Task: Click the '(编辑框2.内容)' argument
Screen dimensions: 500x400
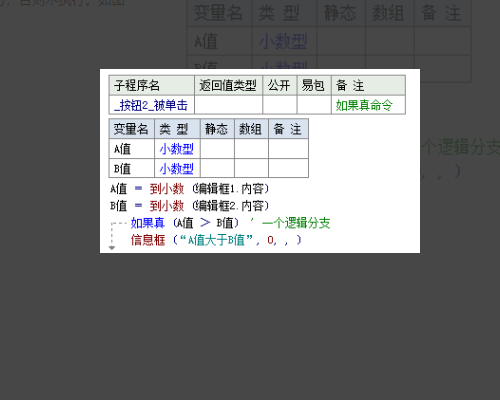Action: [231, 206]
